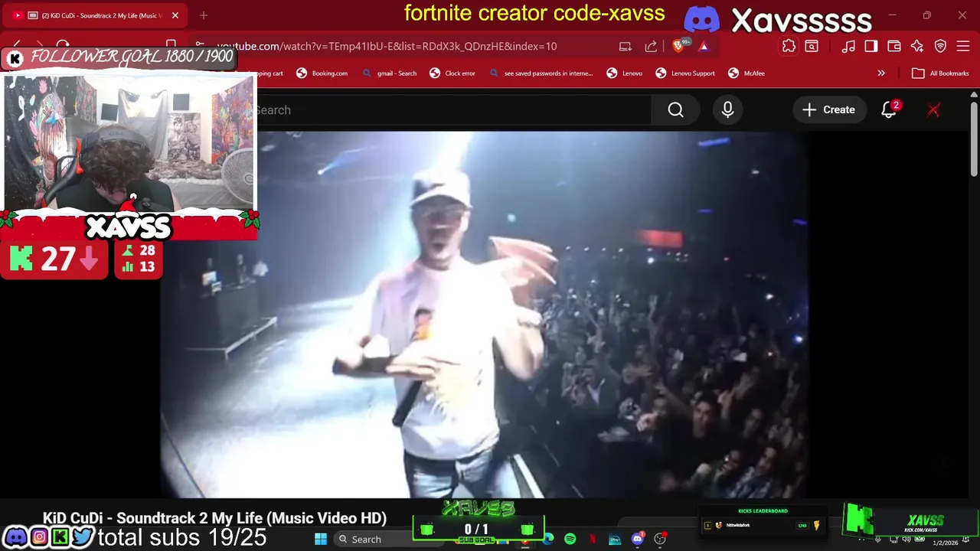Open the All Bookmarks folder

click(x=940, y=73)
